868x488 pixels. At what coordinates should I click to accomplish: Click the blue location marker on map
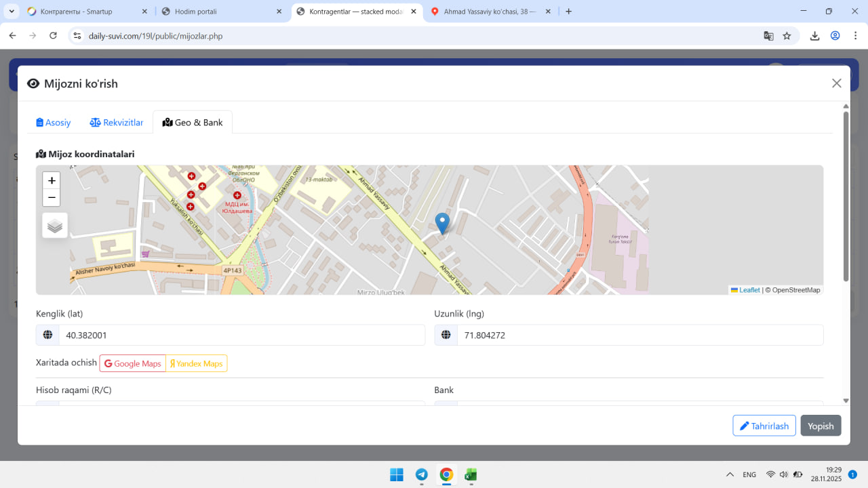(x=442, y=223)
